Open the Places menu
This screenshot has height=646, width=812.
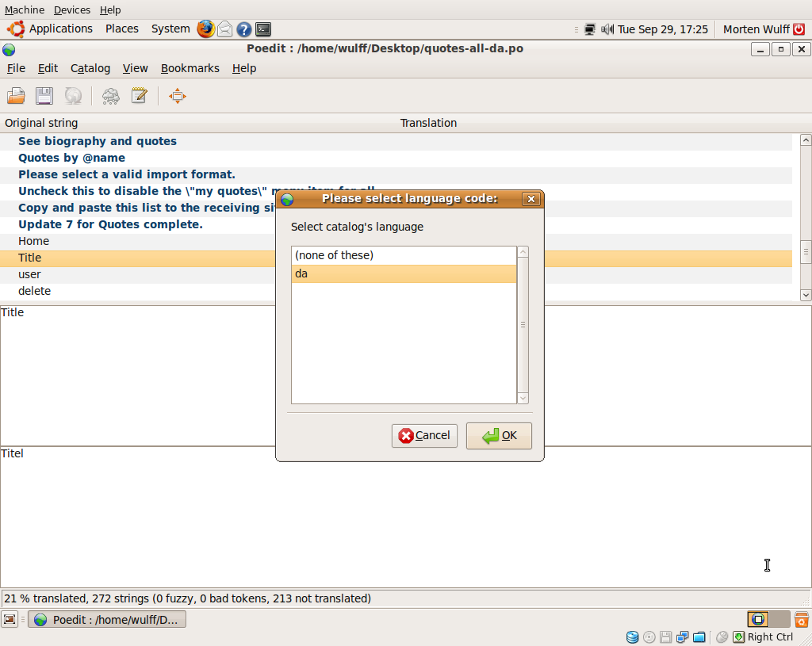[121, 29]
